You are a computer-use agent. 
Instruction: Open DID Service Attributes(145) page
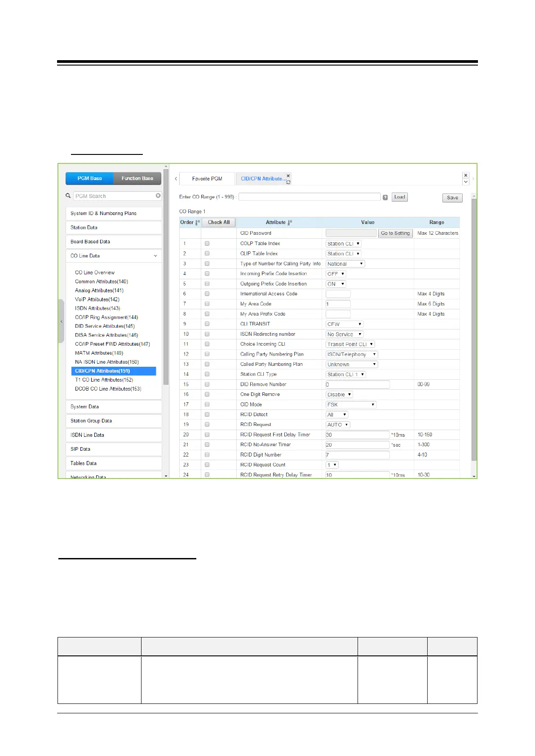coord(105,326)
